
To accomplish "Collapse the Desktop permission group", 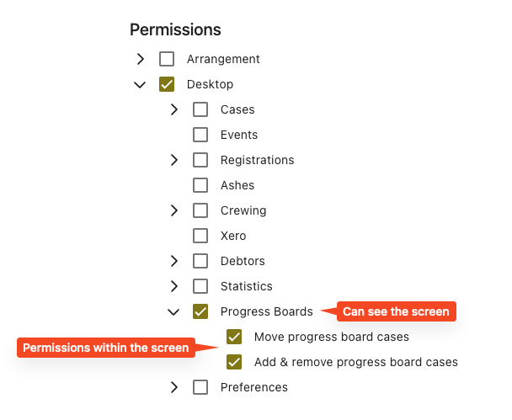I will [140, 84].
